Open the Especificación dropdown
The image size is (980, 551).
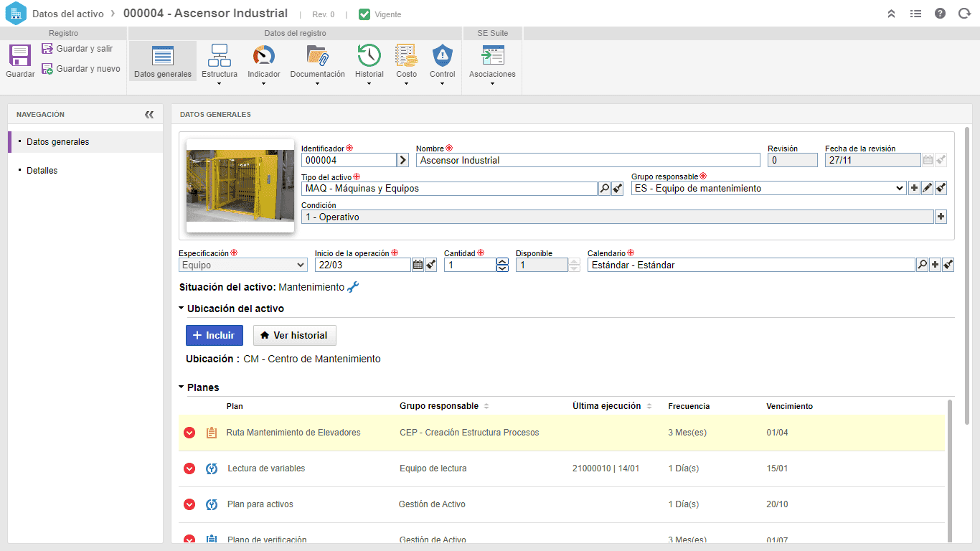tap(243, 265)
